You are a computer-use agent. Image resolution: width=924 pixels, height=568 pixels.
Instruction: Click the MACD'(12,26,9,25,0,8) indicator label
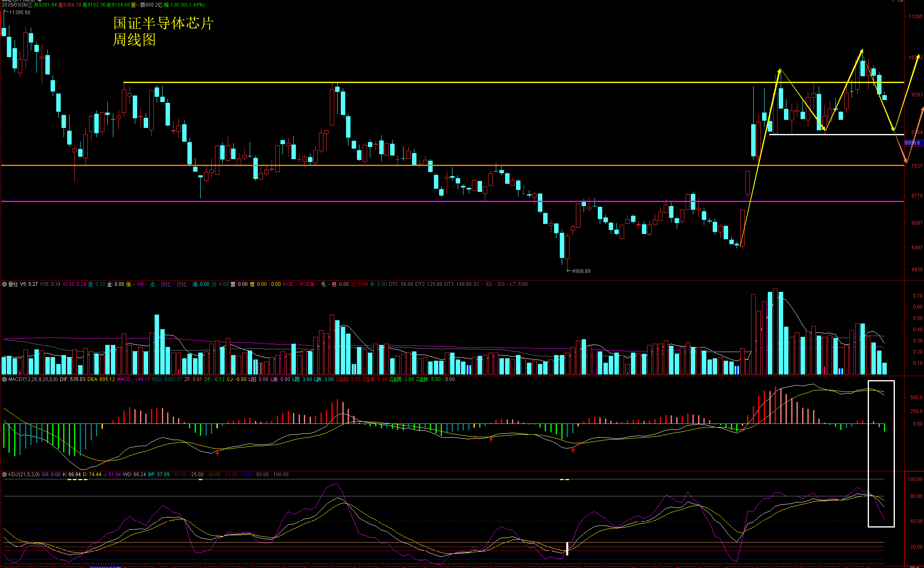[x=33, y=379]
